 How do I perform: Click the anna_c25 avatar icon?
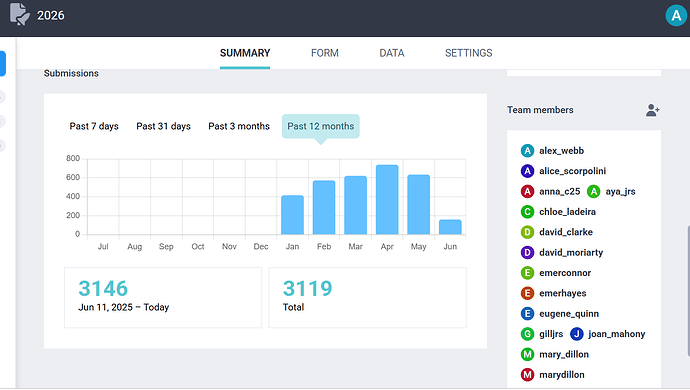tap(527, 191)
